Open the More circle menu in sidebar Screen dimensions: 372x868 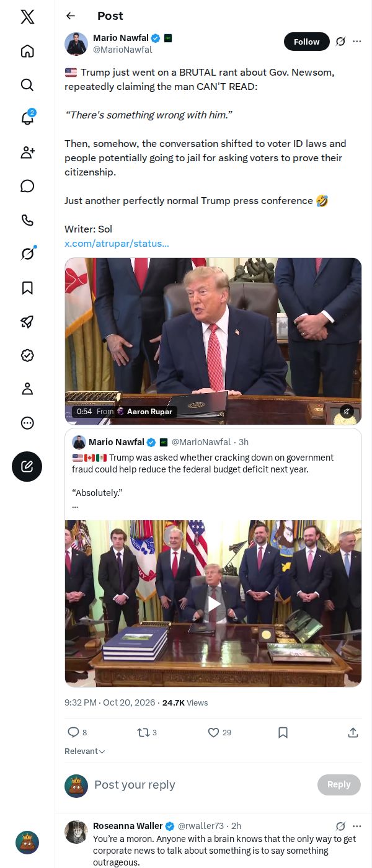[x=27, y=423]
